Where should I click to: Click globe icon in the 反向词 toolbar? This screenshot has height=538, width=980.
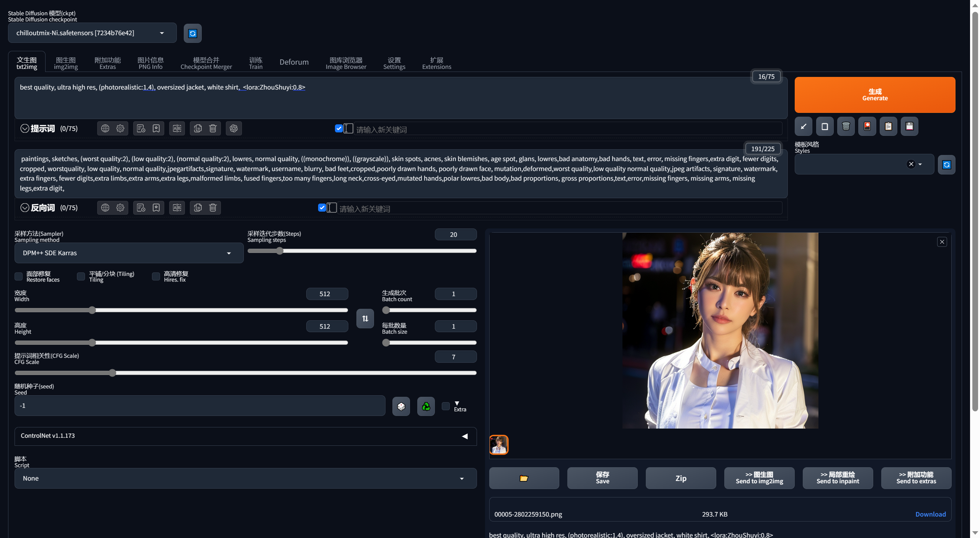coord(105,208)
